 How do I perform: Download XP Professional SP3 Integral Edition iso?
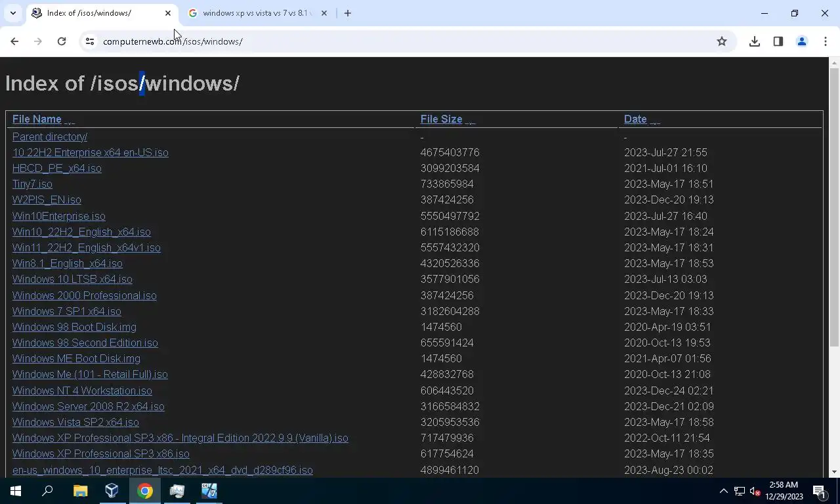point(180,438)
